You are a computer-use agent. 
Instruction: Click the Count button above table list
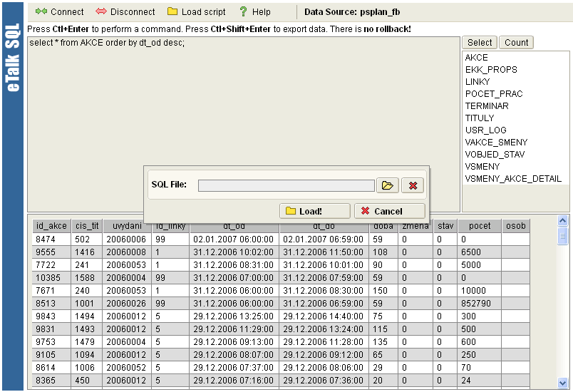516,43
